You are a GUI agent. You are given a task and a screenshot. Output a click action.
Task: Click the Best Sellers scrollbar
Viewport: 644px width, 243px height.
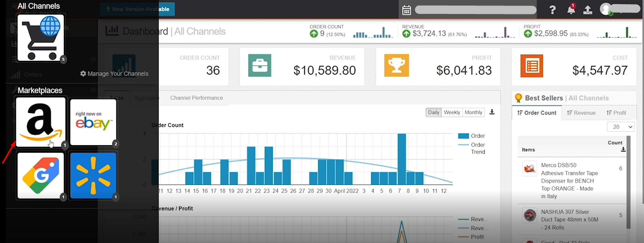coord(629,183)
